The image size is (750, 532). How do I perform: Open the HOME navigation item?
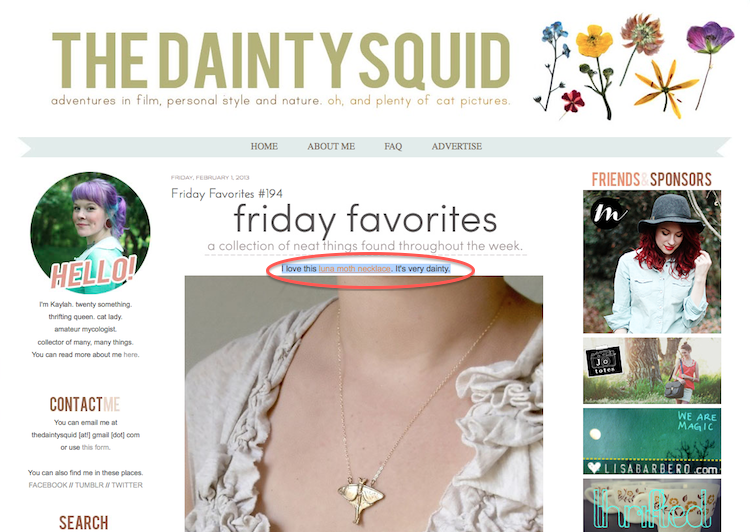point(264,146)
